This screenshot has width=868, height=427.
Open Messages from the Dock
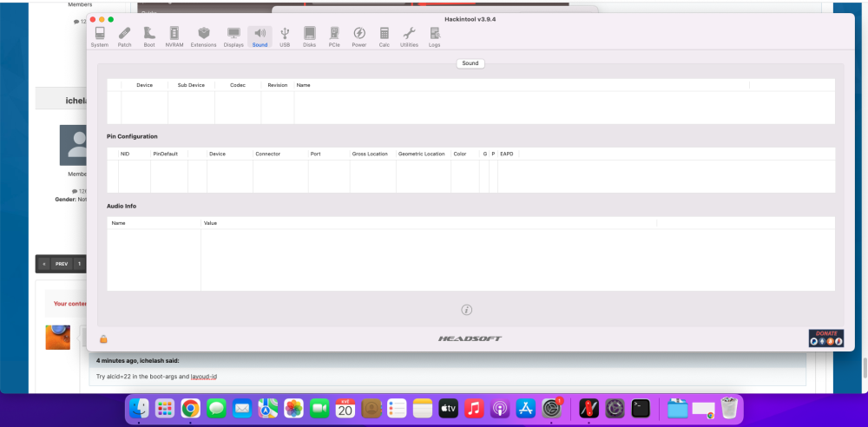[x=216, y=409]
